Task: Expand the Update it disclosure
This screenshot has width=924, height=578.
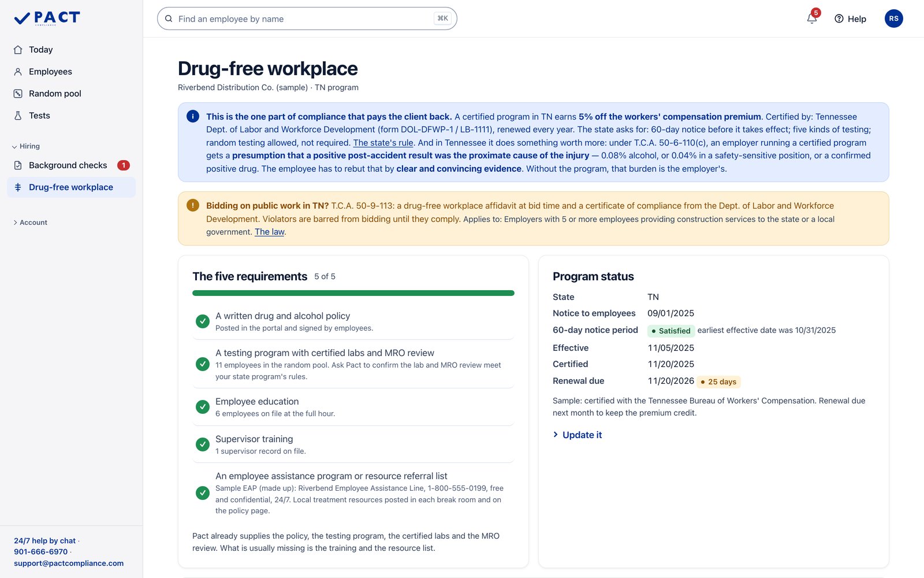Action: click(x=577, y=435)
